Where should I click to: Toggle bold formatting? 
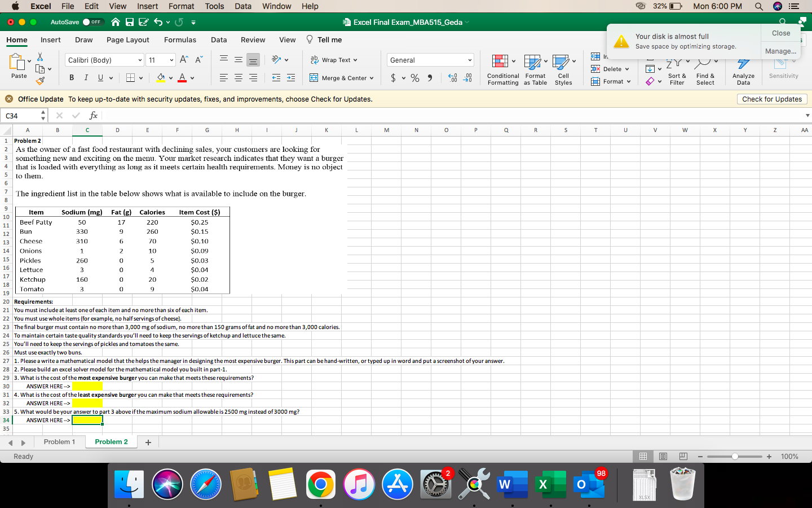pyautogui.click(x=72, y=77)
